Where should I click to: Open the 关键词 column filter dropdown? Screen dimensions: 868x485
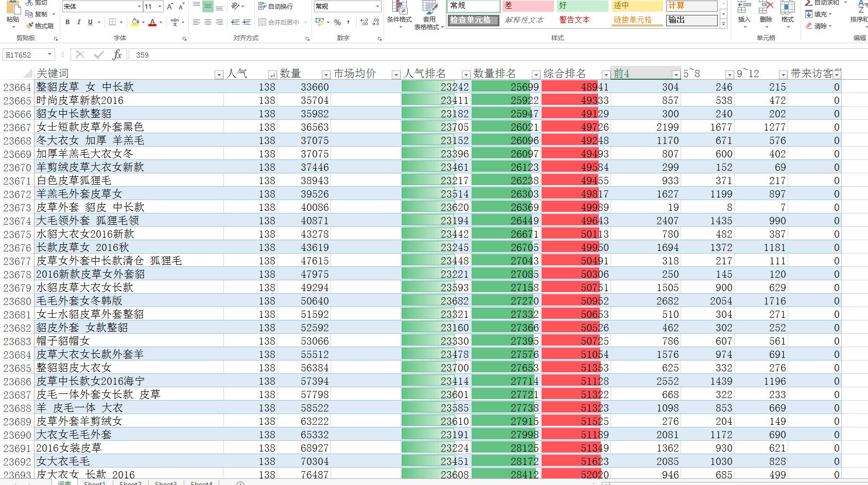pos(219,75)
